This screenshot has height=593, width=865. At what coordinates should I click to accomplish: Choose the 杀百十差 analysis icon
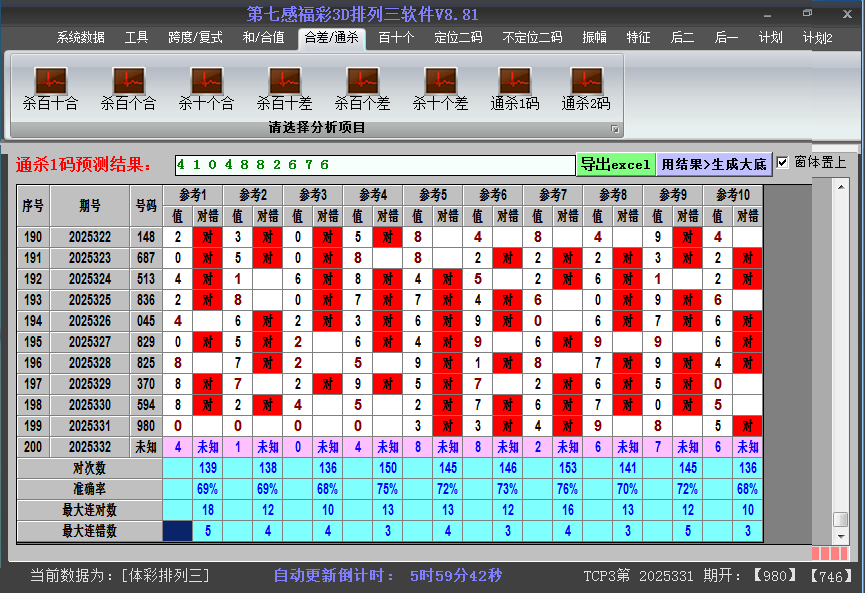pyautogui.click(x=284, y=88)
